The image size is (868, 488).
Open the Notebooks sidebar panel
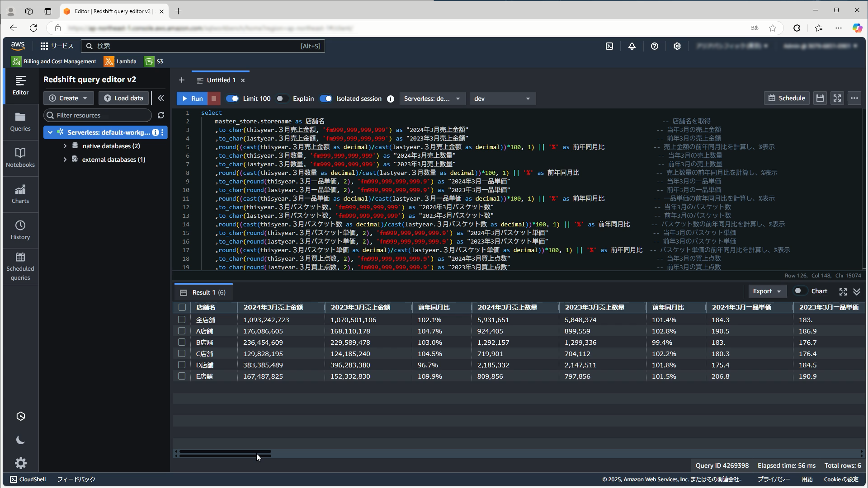point(20,158)
